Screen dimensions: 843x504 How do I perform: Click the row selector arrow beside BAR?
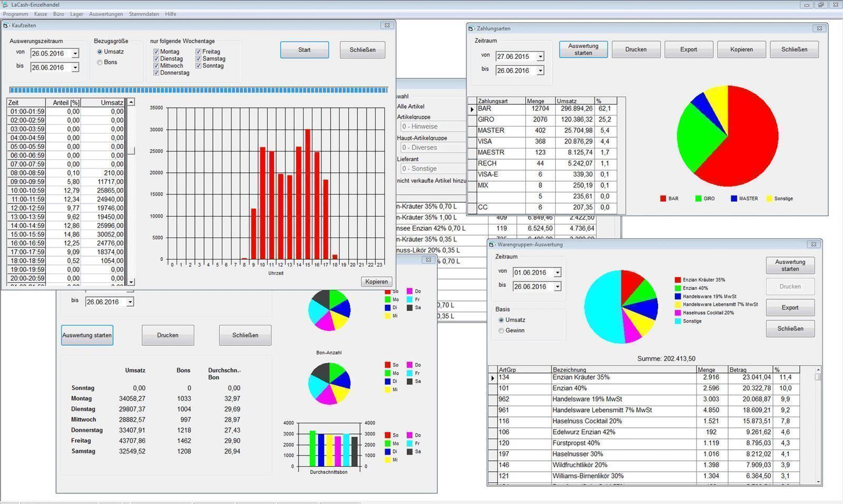(x=472, y=109)
